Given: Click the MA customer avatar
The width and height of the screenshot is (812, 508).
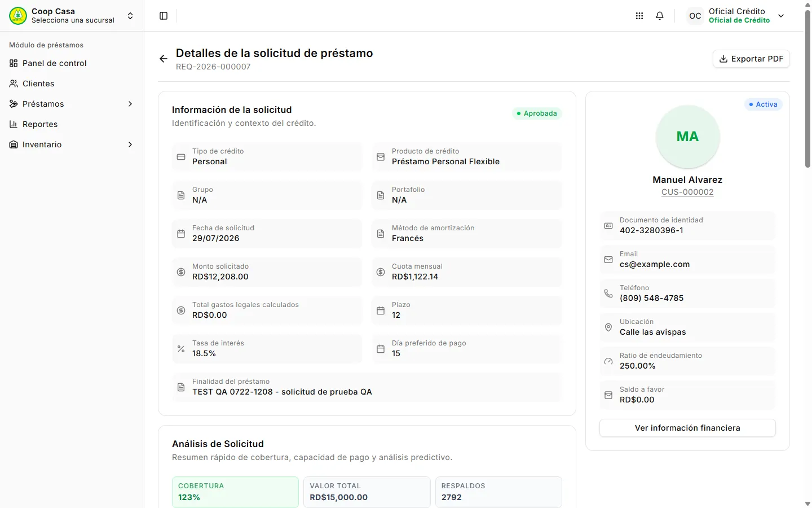Looking at the screenshot, I should (x=687, y=137).
